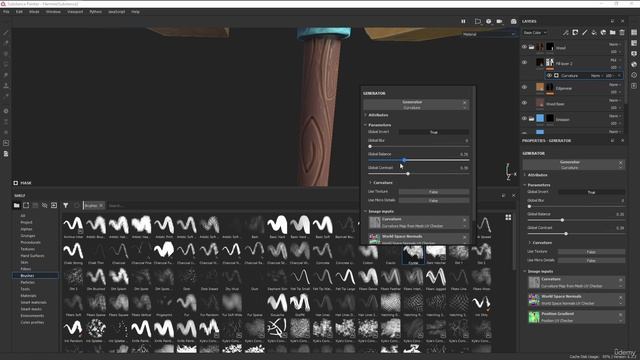The width and height of the screenshot is (640, 360).
Task: Hide Fill layer 2
Action: click(524, 62)
